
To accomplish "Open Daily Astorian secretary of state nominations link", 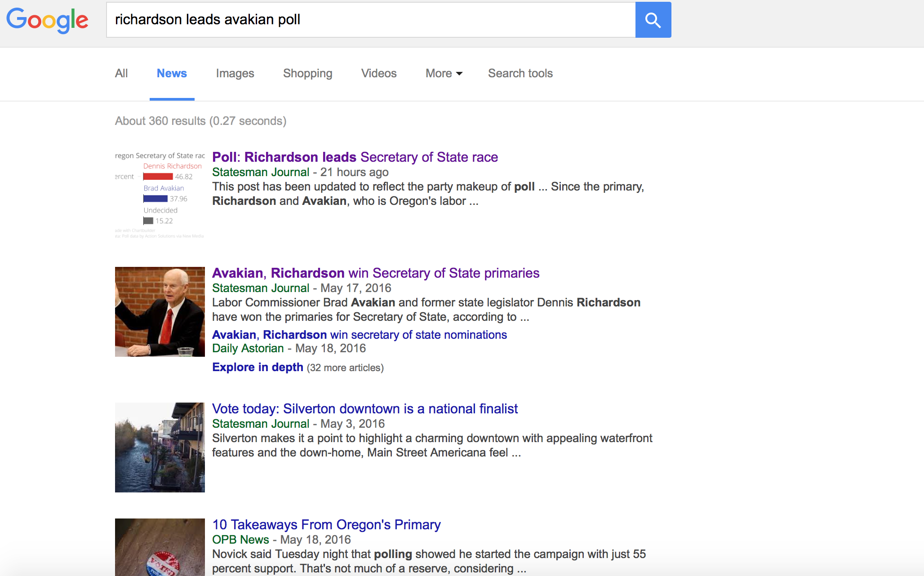I will (359, 335).
